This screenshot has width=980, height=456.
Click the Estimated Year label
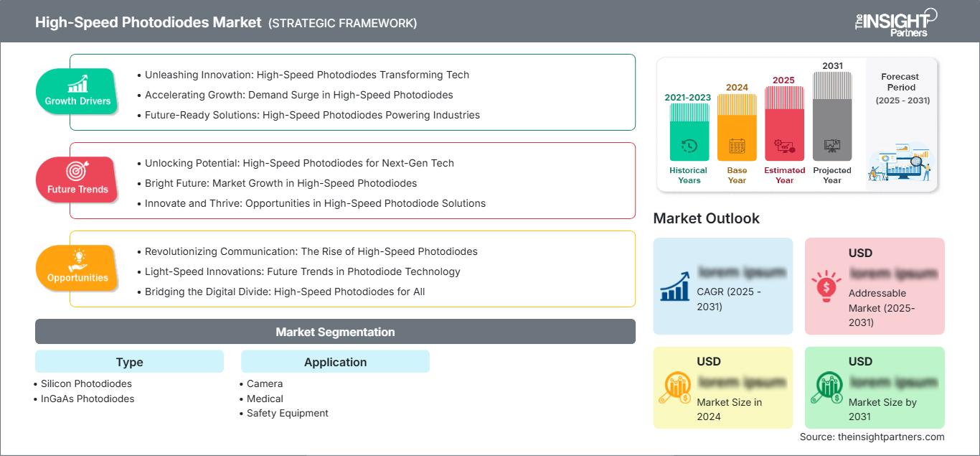click(x=784, y=175)
